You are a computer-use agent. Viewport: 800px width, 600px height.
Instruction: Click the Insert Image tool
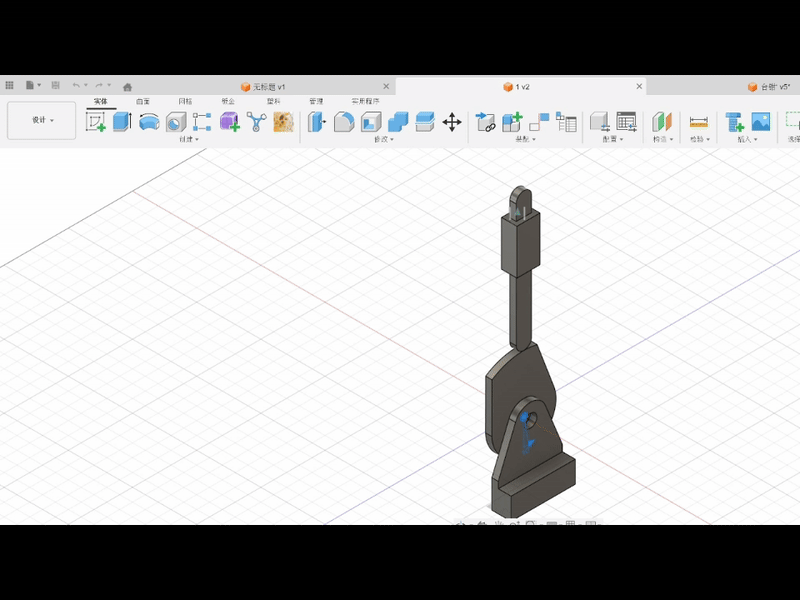(x=761, y=122)
